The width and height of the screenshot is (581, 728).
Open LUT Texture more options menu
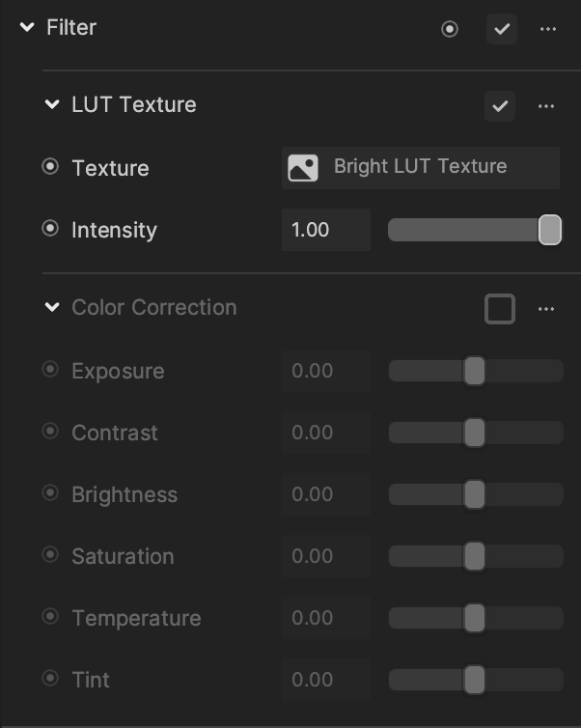coord(546,106)
